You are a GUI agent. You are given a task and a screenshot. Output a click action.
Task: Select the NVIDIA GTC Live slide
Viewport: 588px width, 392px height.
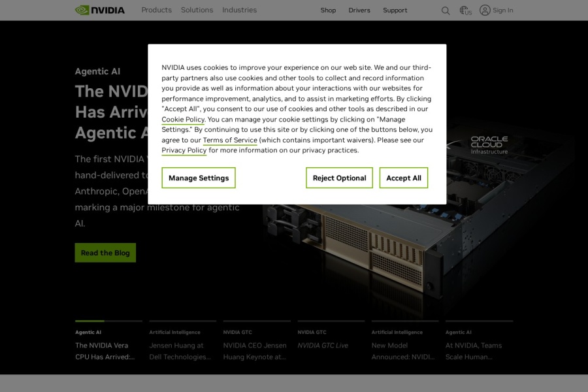coord(331,336)
